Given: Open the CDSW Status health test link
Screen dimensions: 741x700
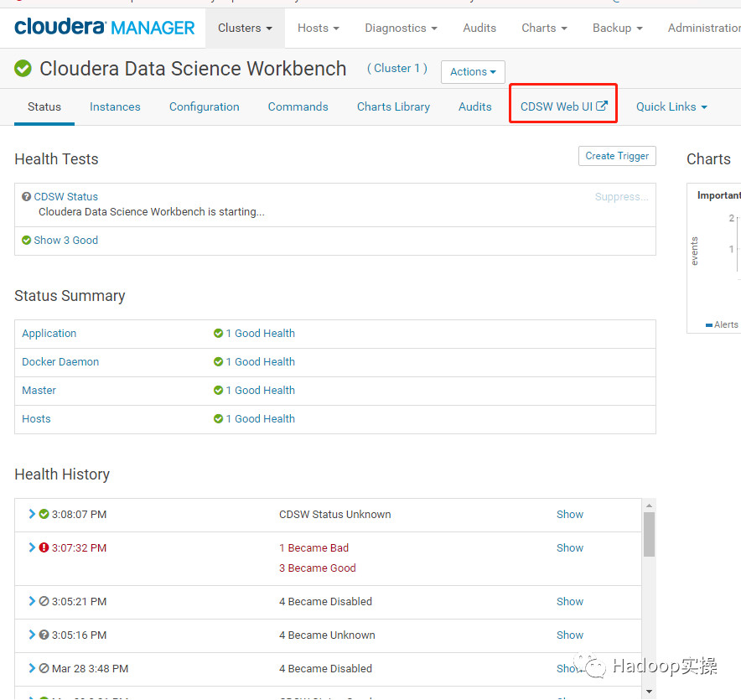Looking at the screenshot, I should (x=65, y=197).
